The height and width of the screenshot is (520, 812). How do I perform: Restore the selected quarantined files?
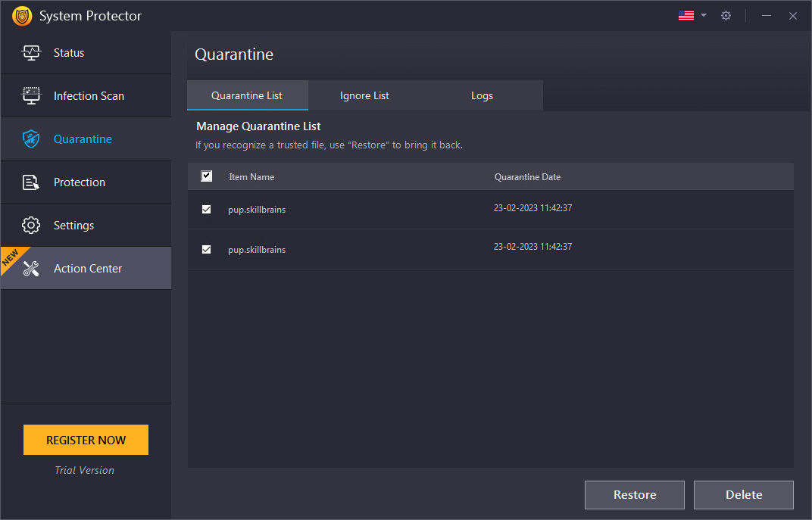(634, 494)
